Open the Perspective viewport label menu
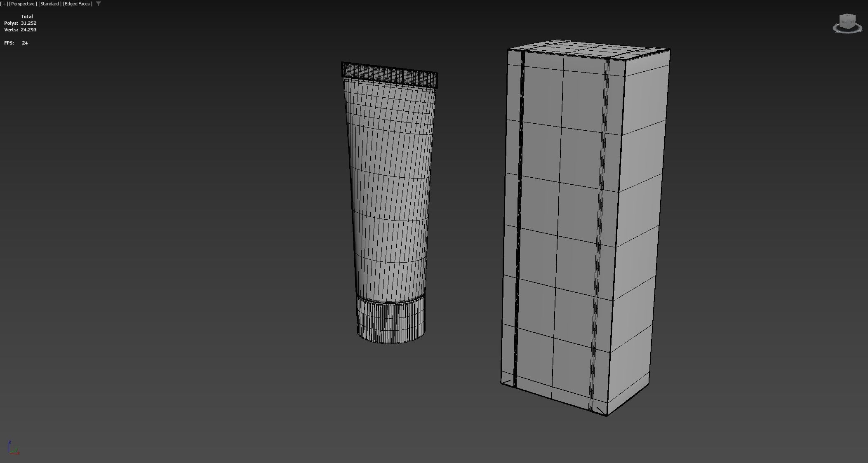868x463 pixels. [x=23, y=4]
